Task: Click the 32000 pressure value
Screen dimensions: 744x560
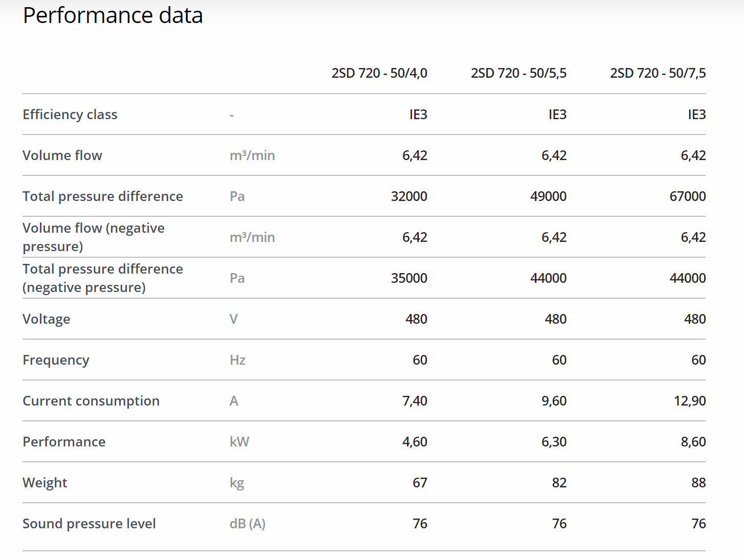Action: 409,196
